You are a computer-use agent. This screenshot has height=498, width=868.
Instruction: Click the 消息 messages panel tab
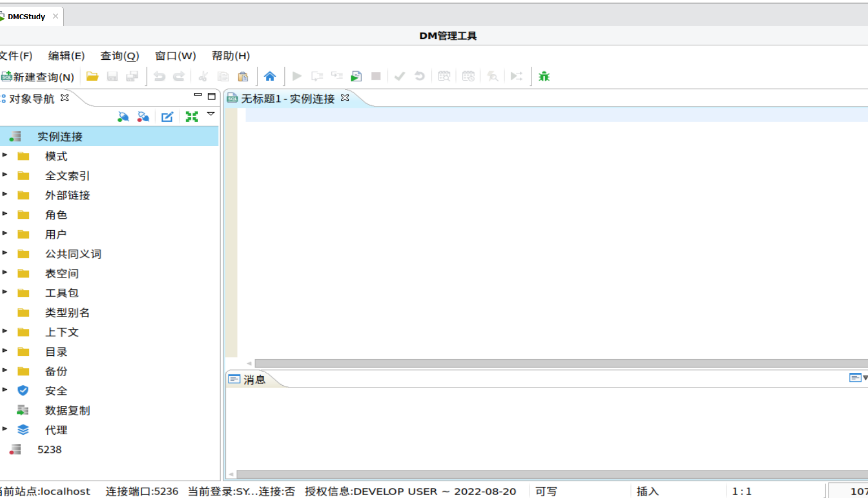pos(253,379)
